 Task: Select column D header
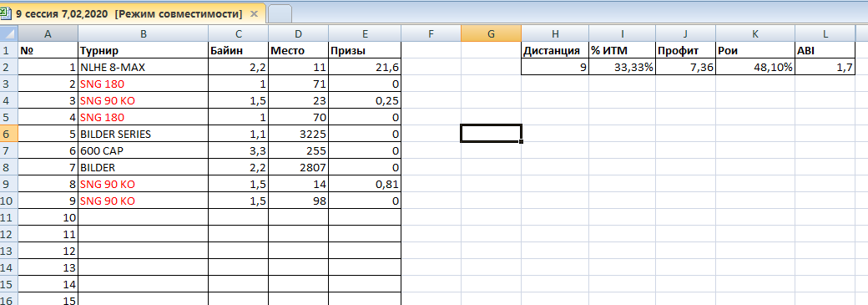(299, 34)
